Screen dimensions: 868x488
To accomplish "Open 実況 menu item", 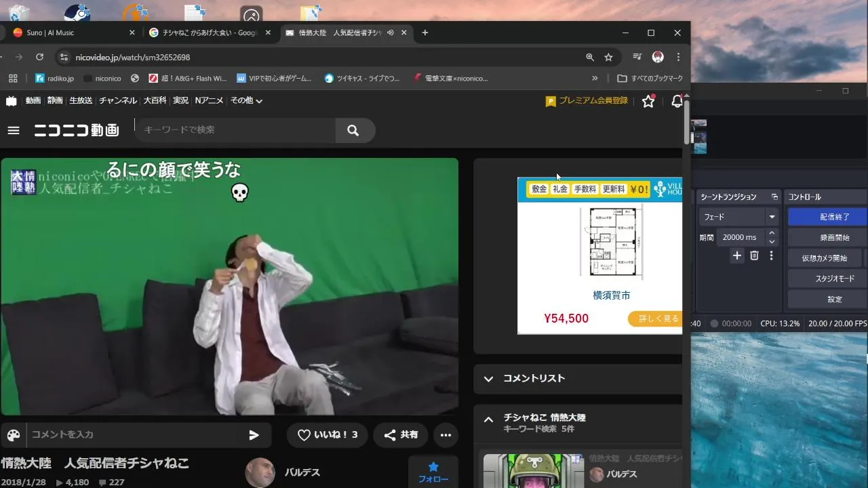I will pyautogui.click(x=180, y=100).
